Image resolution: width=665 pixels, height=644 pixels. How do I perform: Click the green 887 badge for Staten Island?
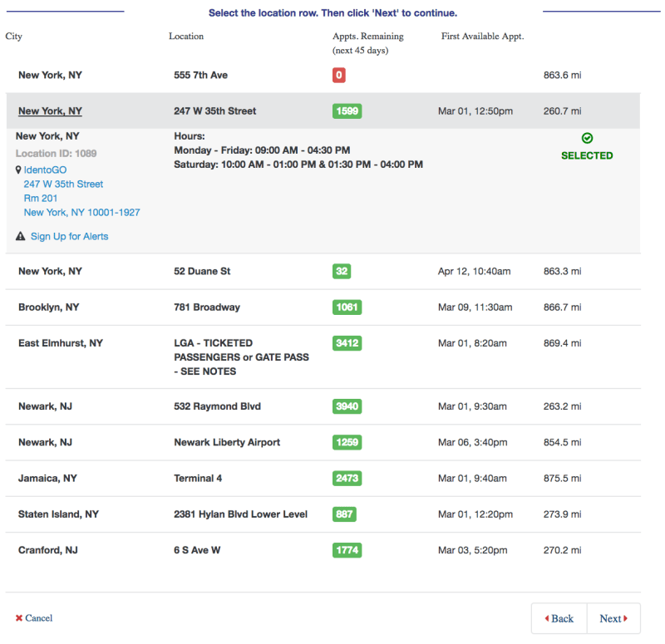tap(344, 514)
